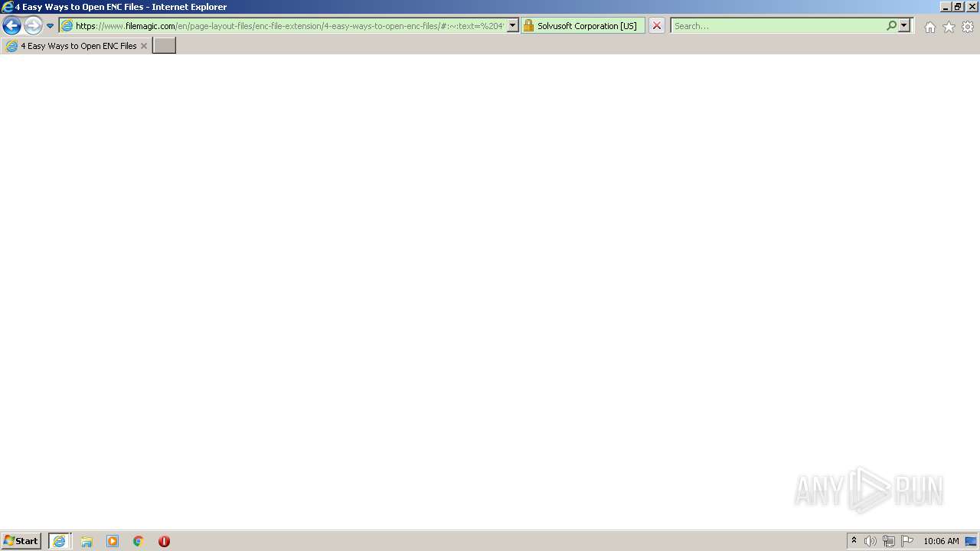This screenshot has width=980, height=551.
Task: Select the 4 Easy Ways to Open ENC Files tab
Action: point(75,46)
